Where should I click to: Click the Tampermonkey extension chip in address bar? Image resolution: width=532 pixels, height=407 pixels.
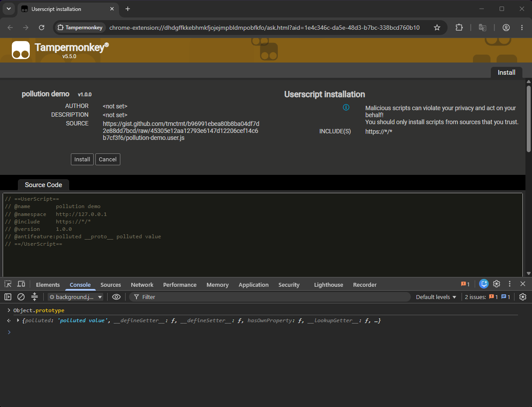tap(80, 28)
